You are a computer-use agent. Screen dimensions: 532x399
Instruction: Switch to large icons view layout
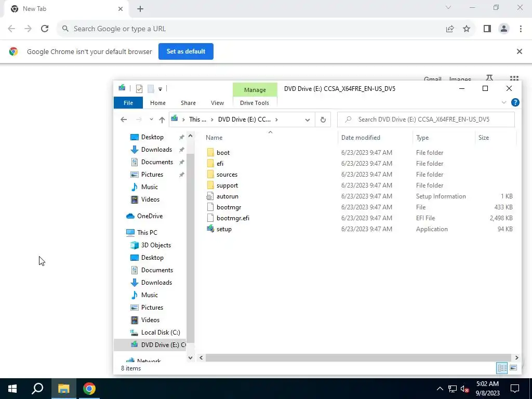tap(513, 368)
